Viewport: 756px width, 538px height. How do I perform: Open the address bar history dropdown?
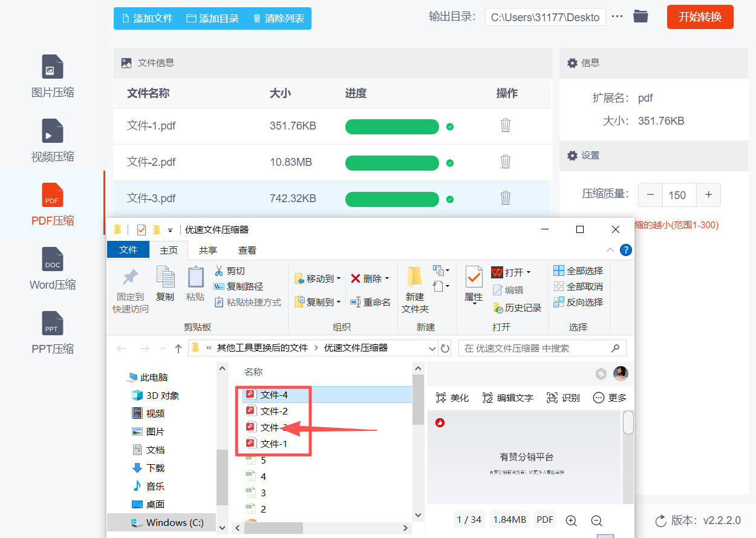(432, 349)
